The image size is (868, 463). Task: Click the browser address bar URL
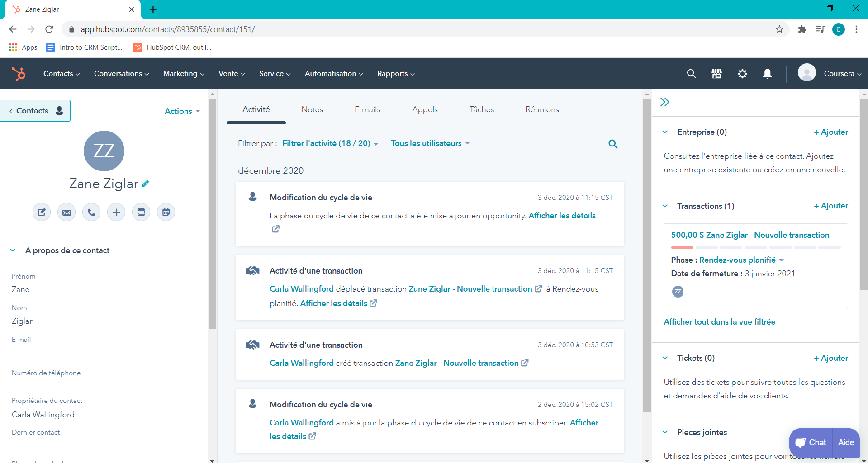coord(167,29)
